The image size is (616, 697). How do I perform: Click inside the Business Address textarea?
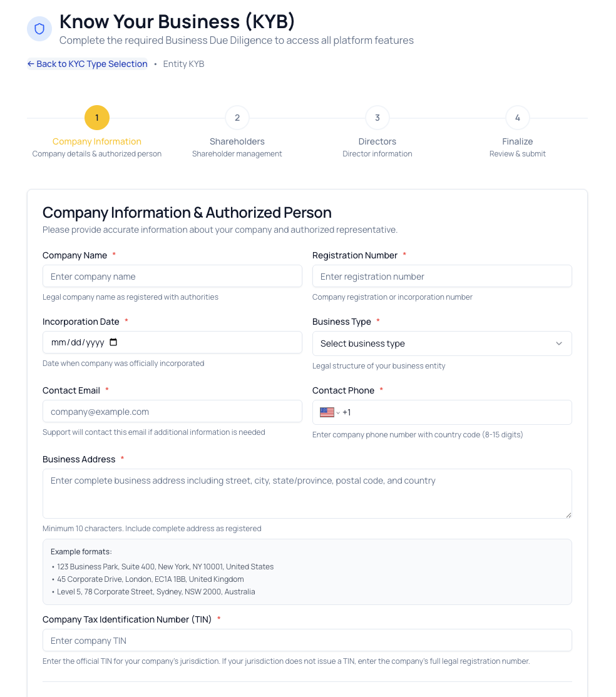coord(307,493)
